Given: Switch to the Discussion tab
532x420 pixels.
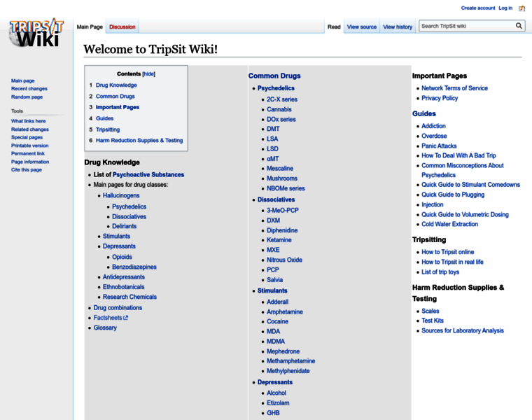Looking at the screenshot, I should coord(122,27).
